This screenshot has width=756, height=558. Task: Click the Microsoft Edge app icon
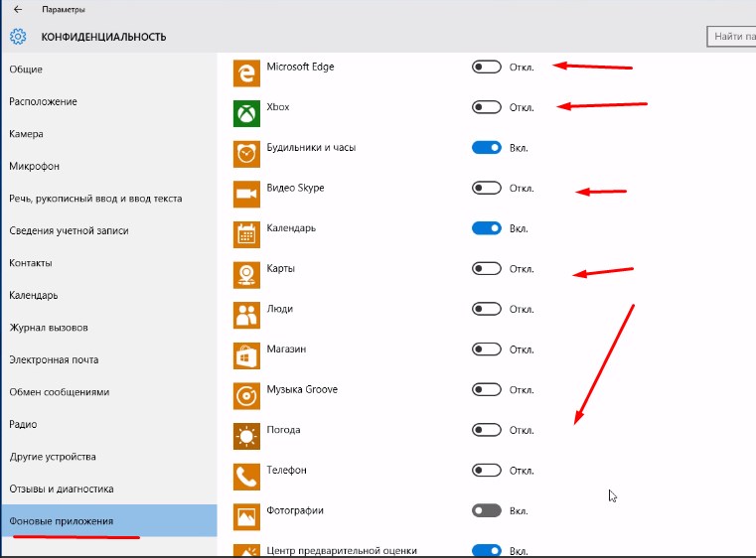coord(246,73)
